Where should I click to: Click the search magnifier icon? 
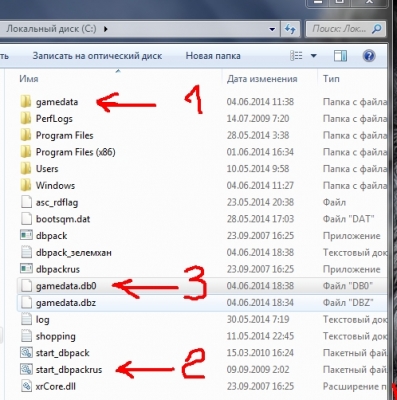point(377,29)
